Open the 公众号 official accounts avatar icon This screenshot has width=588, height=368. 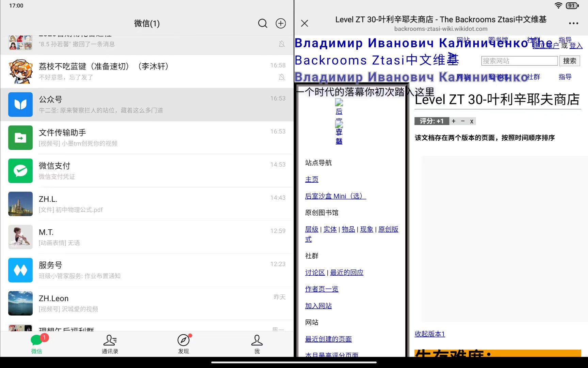click(20, 105)
